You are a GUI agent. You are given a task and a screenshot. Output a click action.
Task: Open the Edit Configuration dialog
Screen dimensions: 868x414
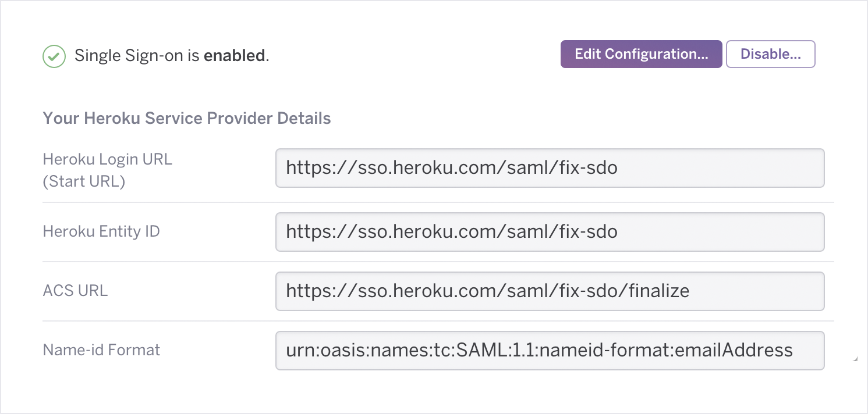640,53
